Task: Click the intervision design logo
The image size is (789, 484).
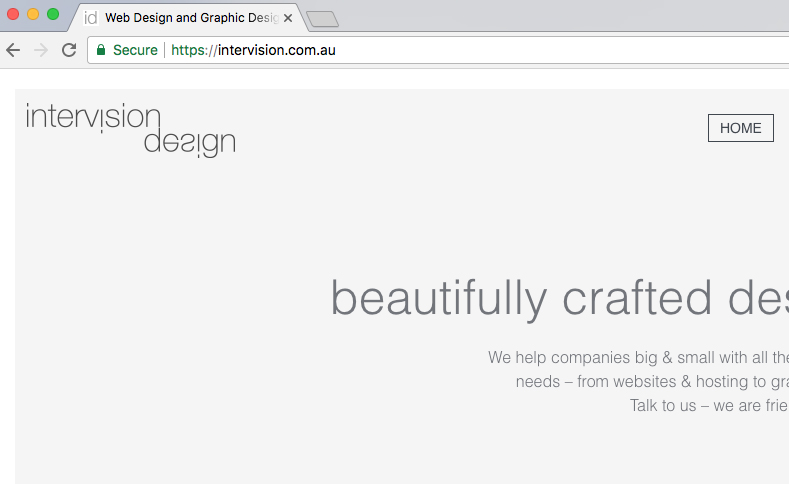Action: [x=130, y=130]
